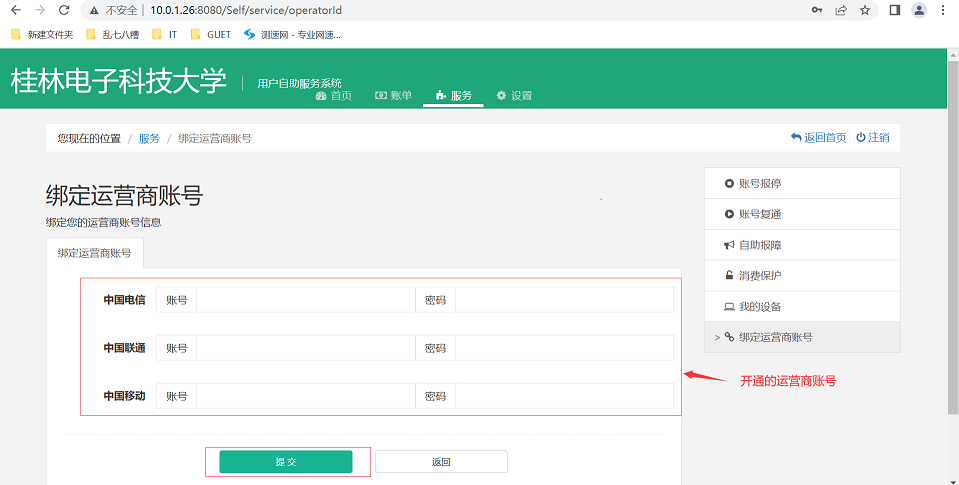
Task: Bookmark this page with star icon
Action: [865, 10]
